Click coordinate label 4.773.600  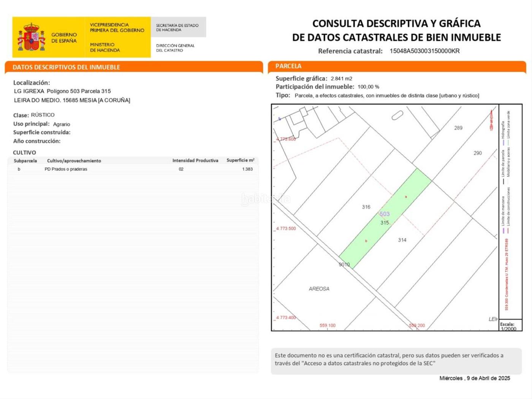[x=286, y=139]
